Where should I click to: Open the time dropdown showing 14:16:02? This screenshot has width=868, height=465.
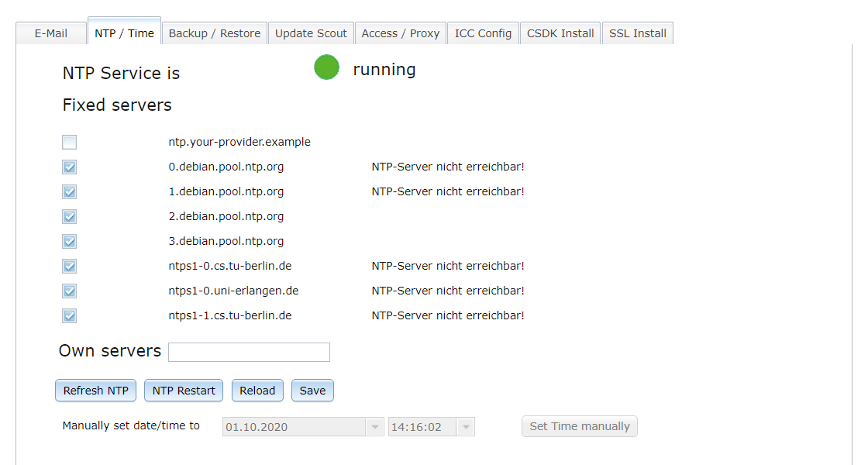466,427
